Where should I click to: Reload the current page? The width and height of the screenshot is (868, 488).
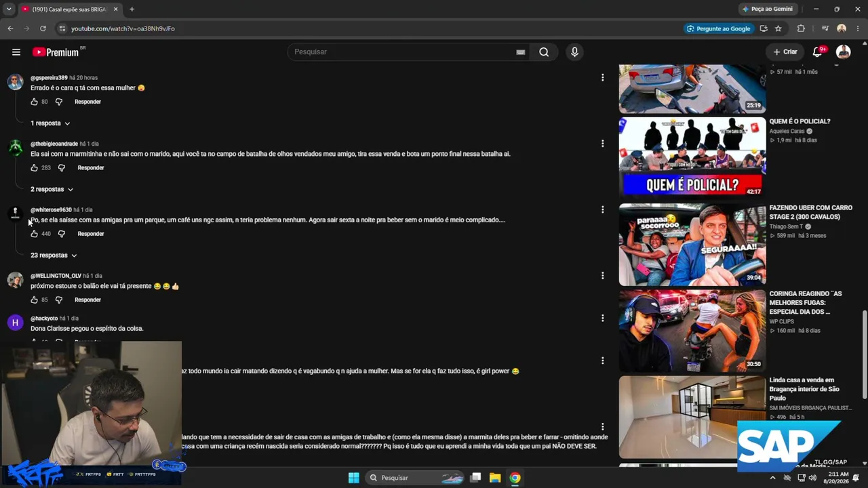coord(43,28)
